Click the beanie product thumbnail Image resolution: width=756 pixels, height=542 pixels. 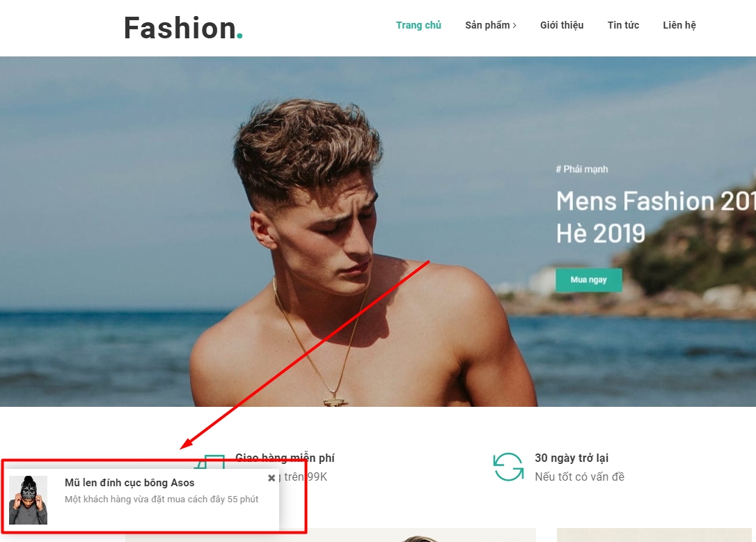pos(28,500)
